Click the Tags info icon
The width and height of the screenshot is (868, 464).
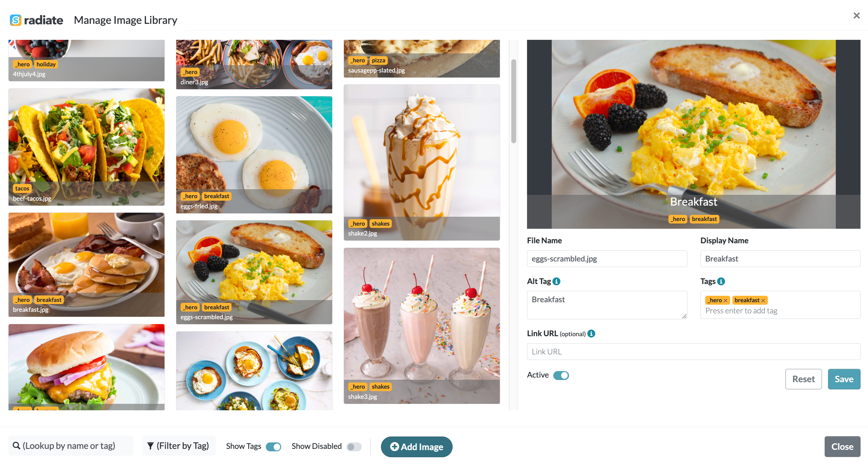[721, 281]
